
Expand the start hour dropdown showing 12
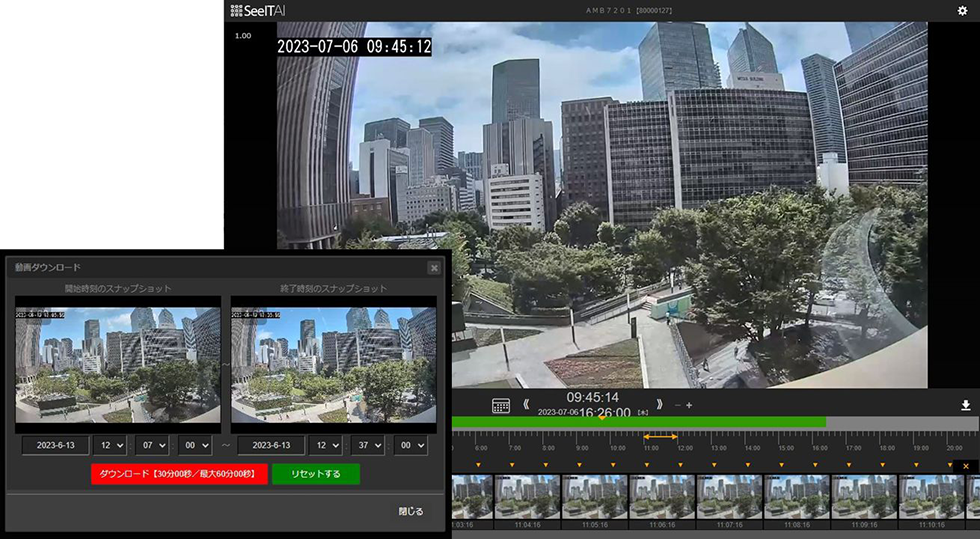pos(109,445)
